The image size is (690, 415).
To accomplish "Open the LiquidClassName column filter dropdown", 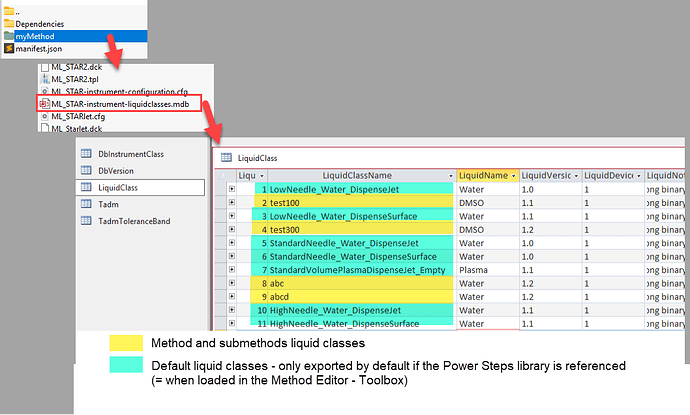I will point(449,176).
